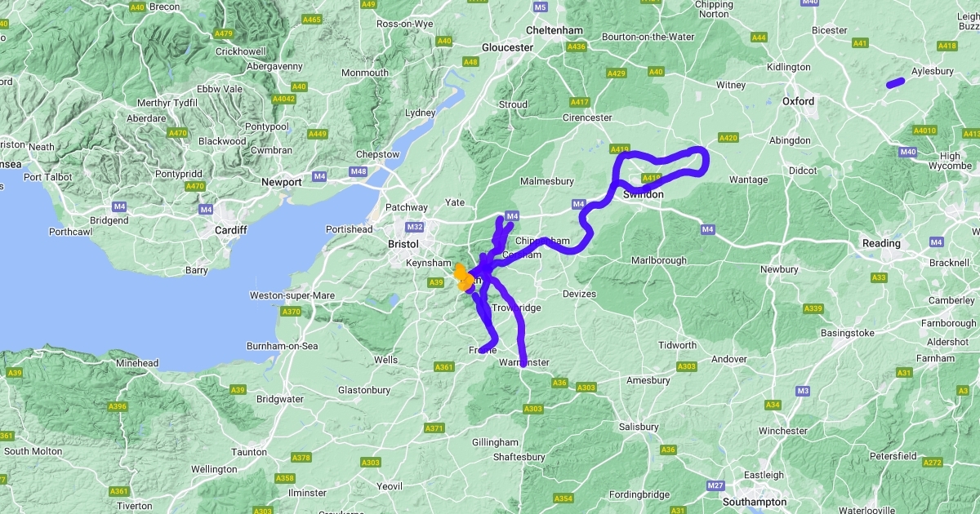
Task: Select the short purple track near Aylesbury
Action: pyautogui.click(x=895, y=82)
